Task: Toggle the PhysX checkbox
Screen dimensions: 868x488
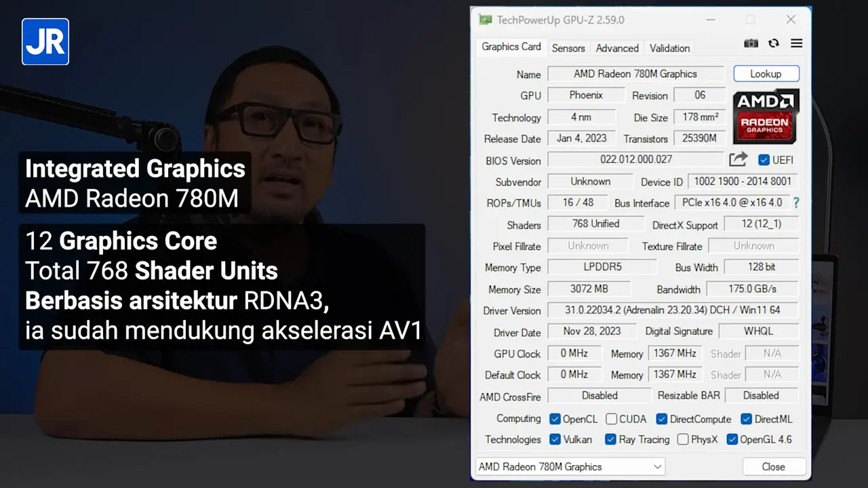Action: 683,439
